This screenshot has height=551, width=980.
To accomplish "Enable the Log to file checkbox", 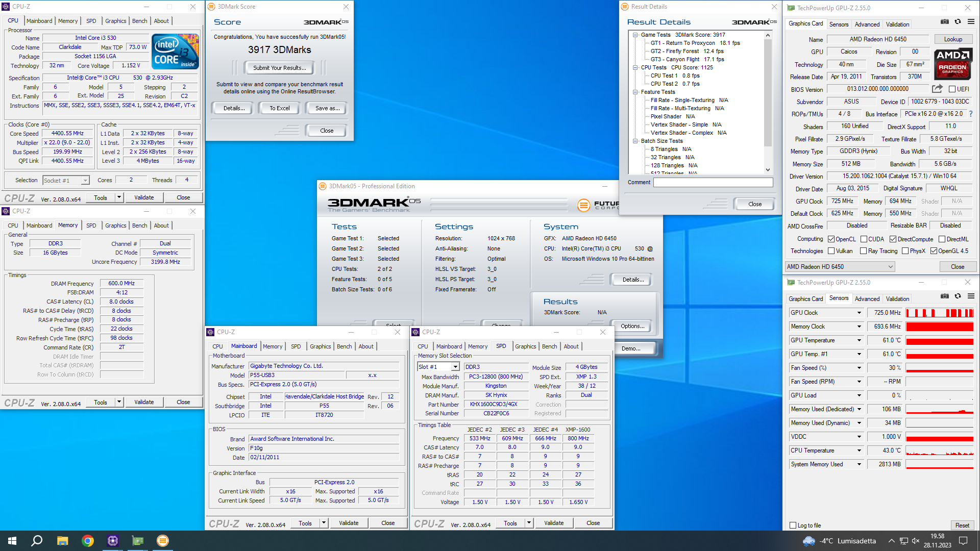I will [793, 525].
